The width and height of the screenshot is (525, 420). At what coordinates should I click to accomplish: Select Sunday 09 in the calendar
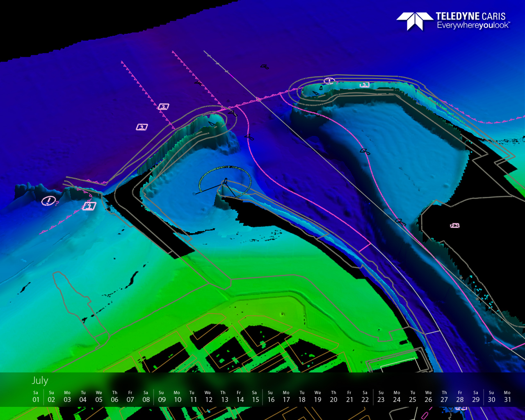pyautogui.click(x=162, y=397)
